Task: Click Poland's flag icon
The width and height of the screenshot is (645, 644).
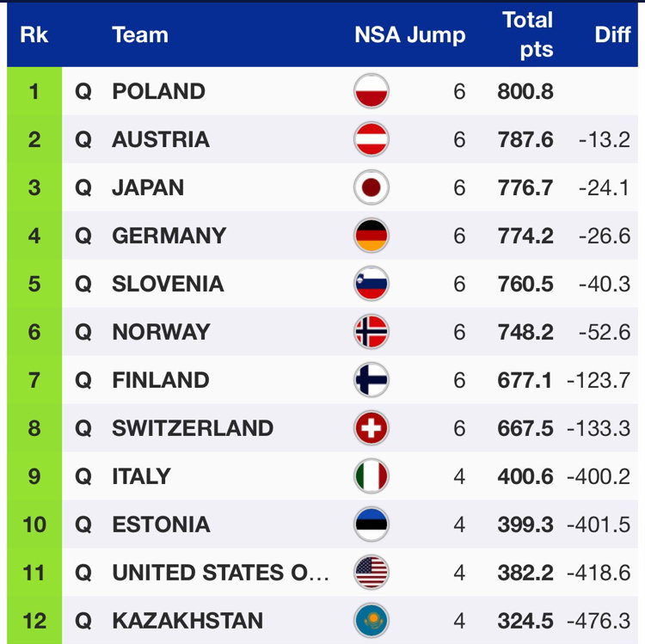Action: (372, 91)
